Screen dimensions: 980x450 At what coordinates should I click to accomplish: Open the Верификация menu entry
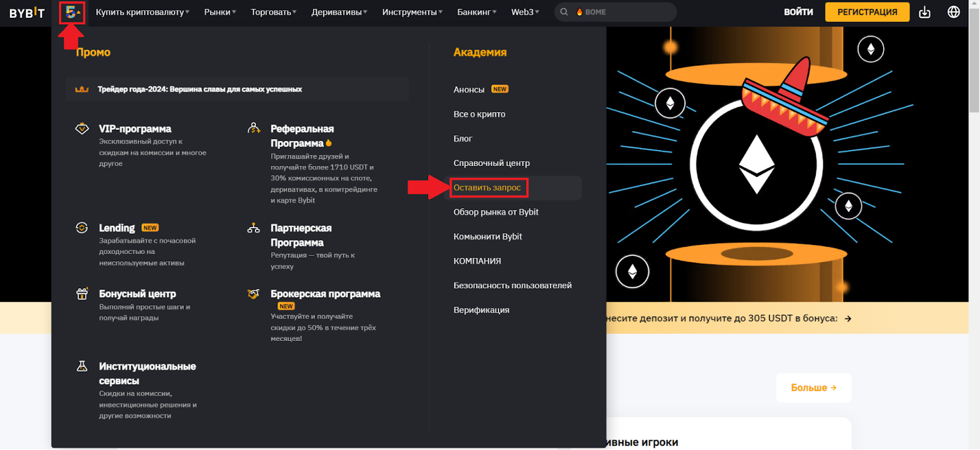coord(481,310)
